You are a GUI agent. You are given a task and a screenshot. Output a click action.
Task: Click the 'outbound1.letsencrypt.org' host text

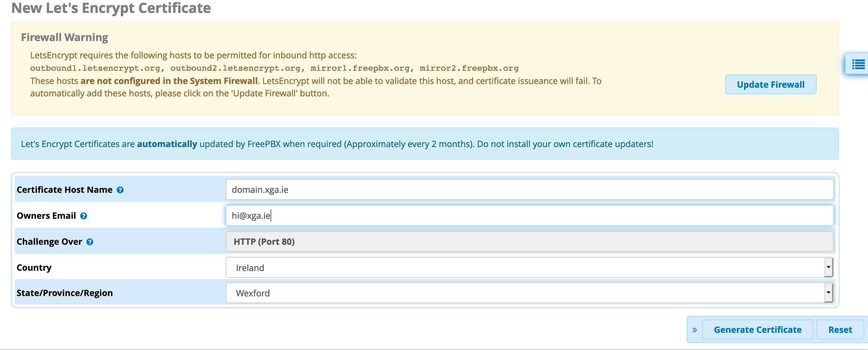95,68
